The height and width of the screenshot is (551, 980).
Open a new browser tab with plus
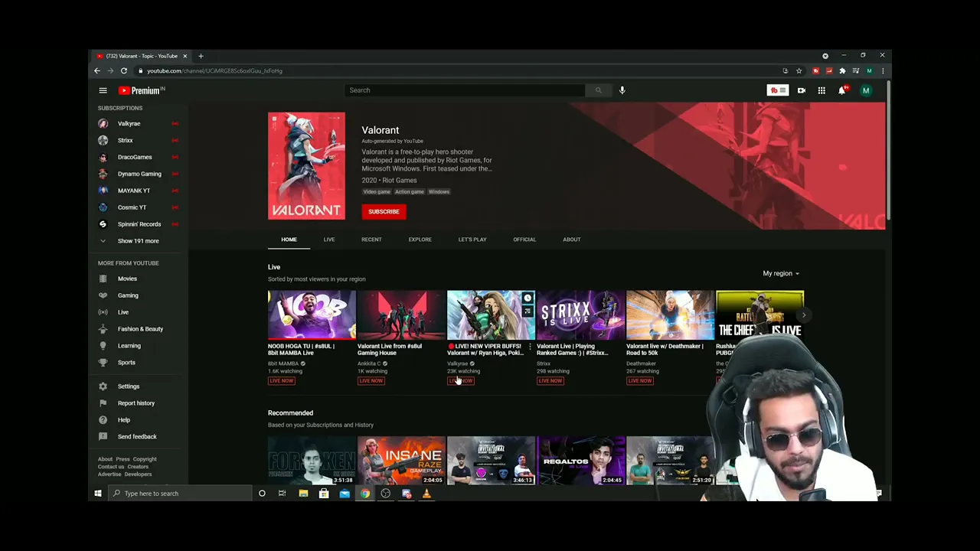201,56
